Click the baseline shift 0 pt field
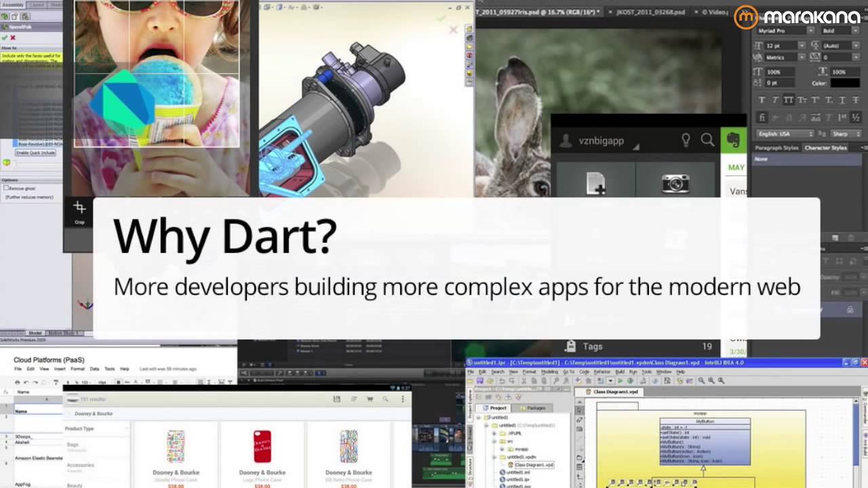Viewport: 868px width, 488px height. [780, 83]
